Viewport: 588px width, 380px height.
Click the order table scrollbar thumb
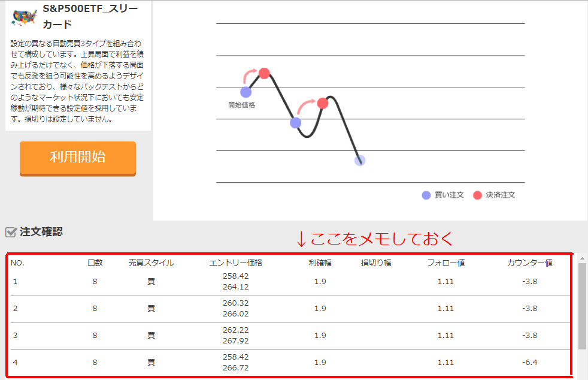point(582,306)
